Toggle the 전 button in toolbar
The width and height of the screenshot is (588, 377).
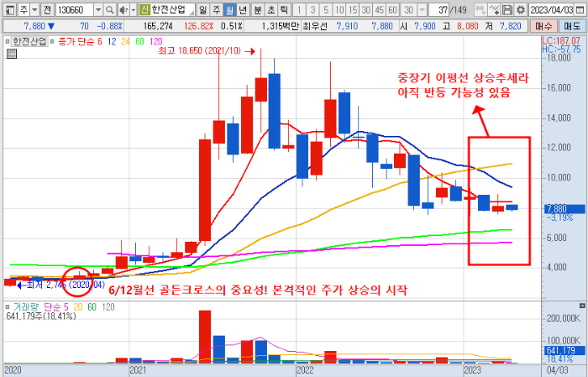(x=47, y=10)
